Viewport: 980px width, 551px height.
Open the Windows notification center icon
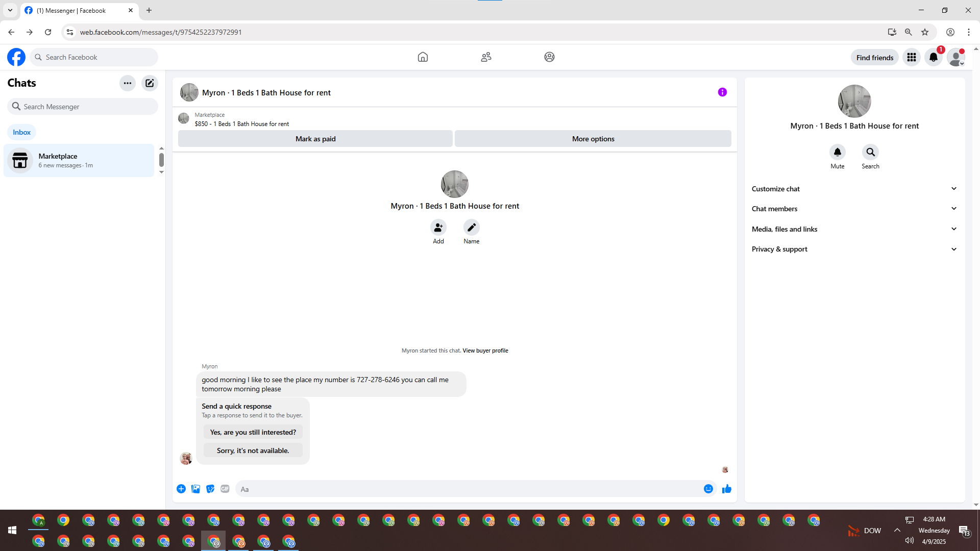pos(964,531)
